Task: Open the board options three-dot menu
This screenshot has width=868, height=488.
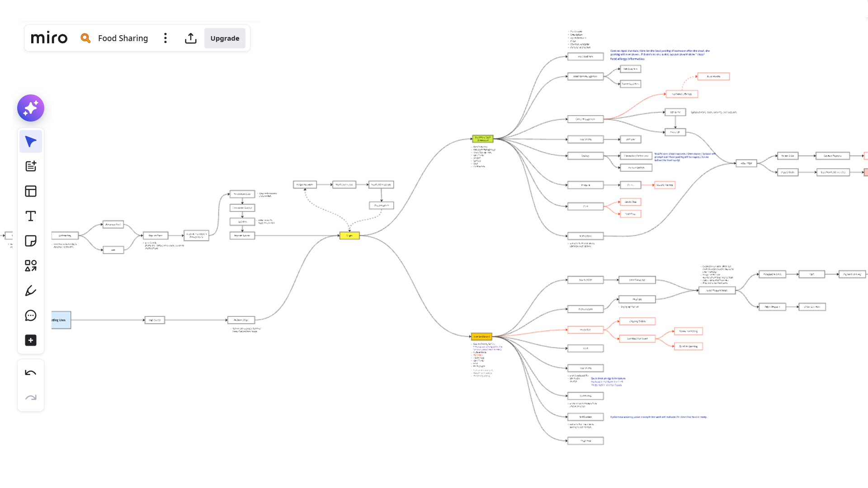Action: click(165, 38)
